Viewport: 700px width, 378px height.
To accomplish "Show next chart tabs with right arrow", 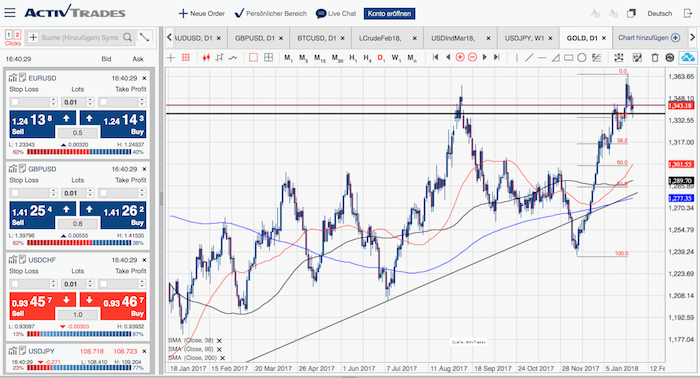I will tap(693, 37).
